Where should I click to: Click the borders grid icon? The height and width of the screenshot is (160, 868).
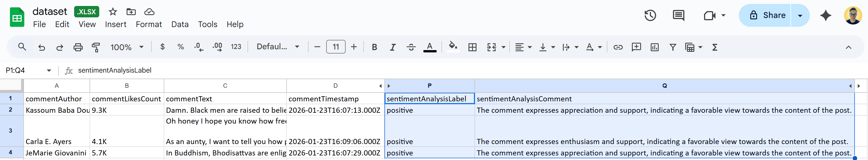tap(472, 47)
